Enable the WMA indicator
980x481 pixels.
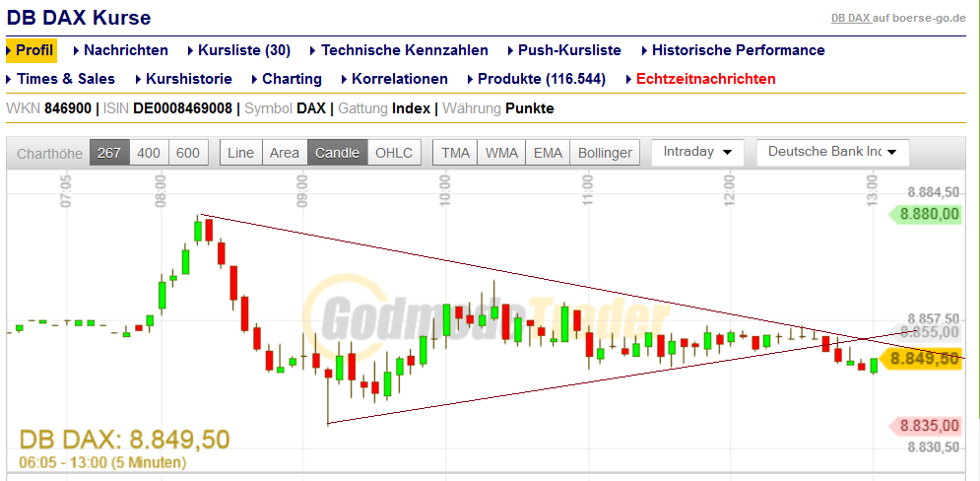point(501,153)
